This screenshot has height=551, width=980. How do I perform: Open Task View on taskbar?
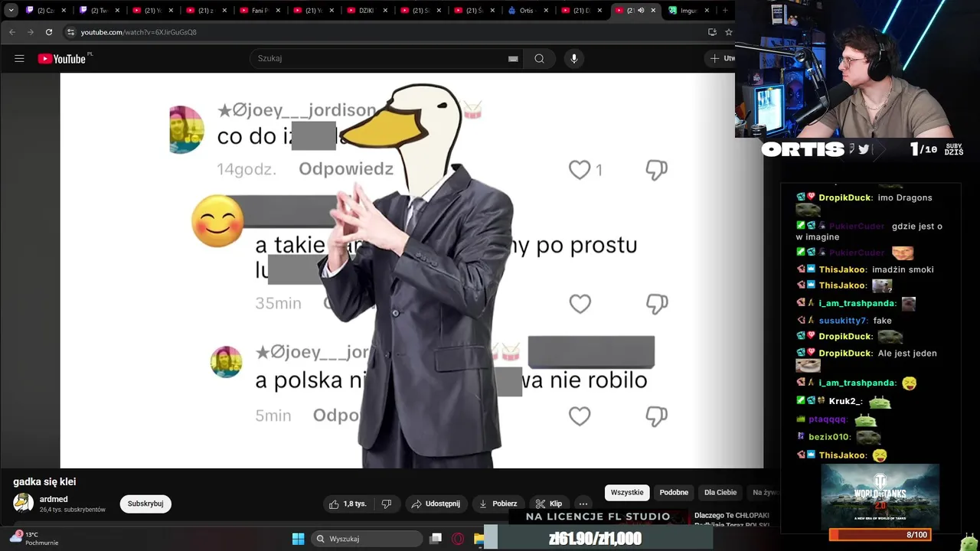436,539
